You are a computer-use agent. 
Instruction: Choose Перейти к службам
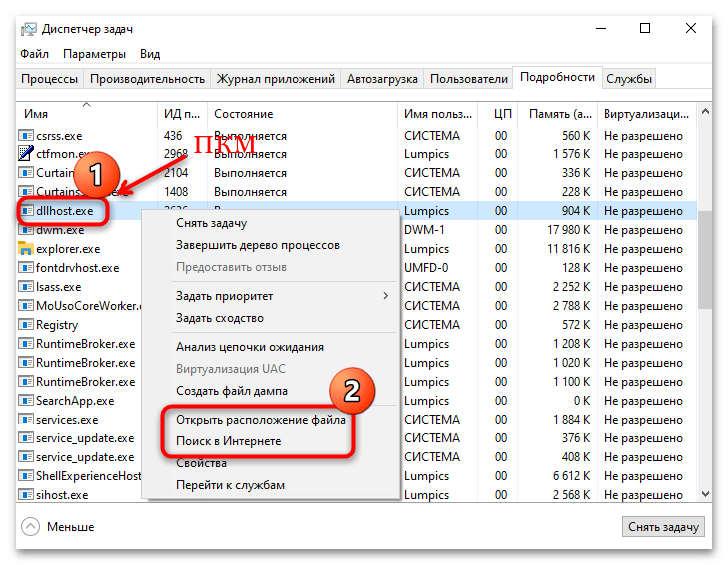coord(230,485)
